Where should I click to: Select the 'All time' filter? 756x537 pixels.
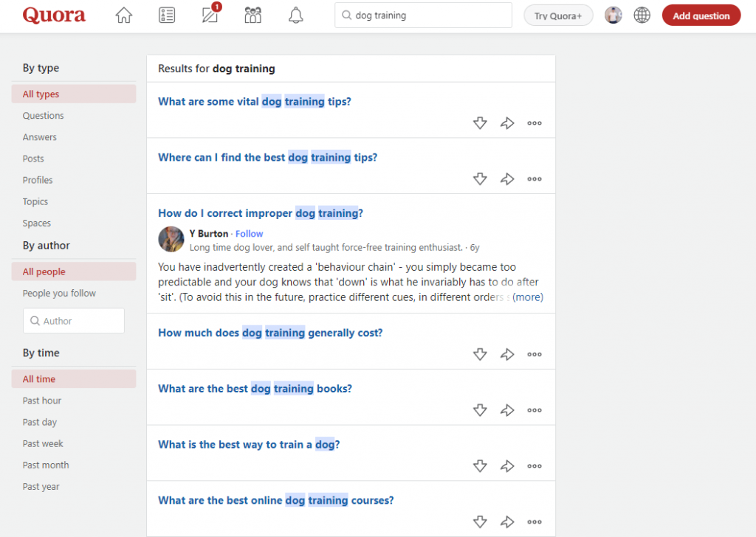click(x=74, y=379)
